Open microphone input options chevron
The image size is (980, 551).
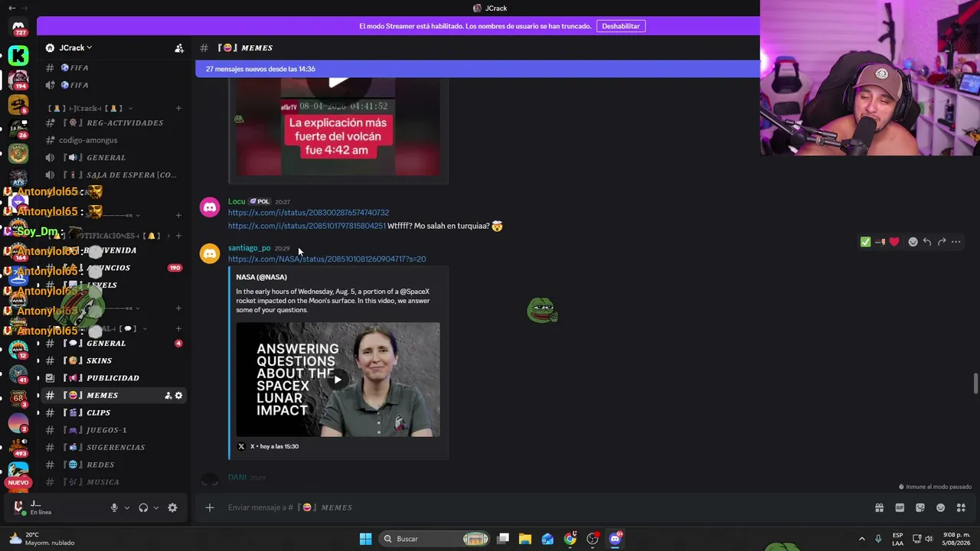[x=127, y=507]
